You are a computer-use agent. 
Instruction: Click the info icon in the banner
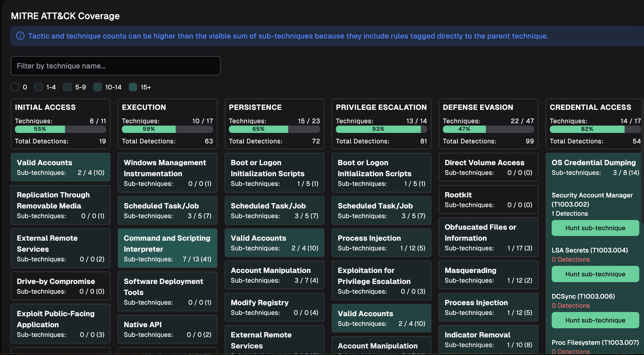coord(20,36)
